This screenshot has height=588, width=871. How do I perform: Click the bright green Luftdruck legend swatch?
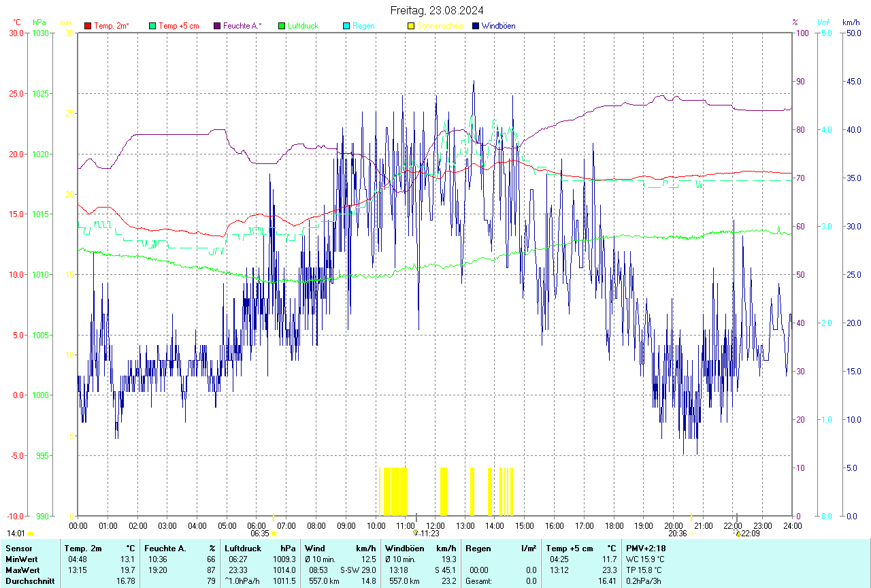(282, 26)
